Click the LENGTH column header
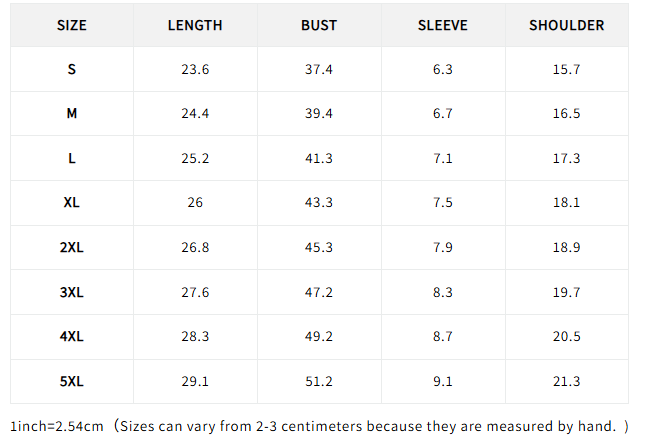650x445 pixels. [x=195, y=26]
